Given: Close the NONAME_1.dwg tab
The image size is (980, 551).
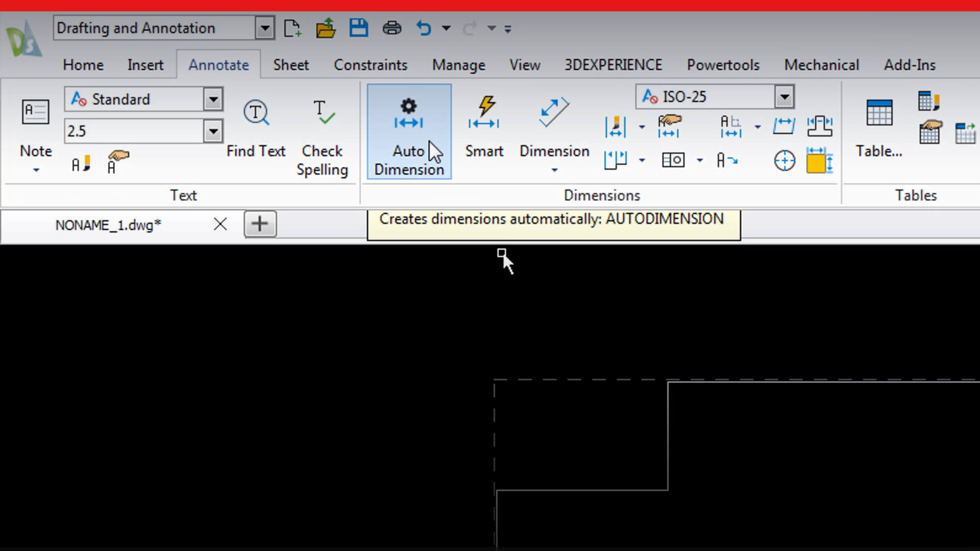Looking at the screenshot, I should (220, 224).
